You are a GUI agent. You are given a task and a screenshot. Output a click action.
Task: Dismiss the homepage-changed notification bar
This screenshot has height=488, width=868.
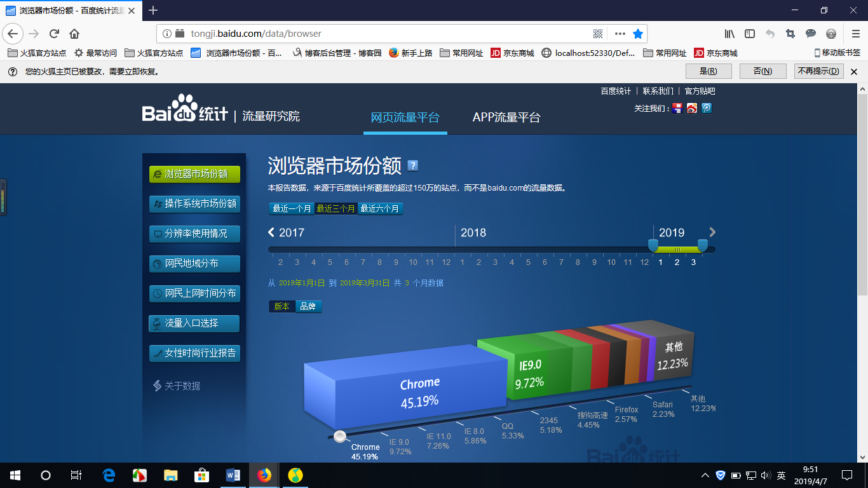[x=854, y=72]
